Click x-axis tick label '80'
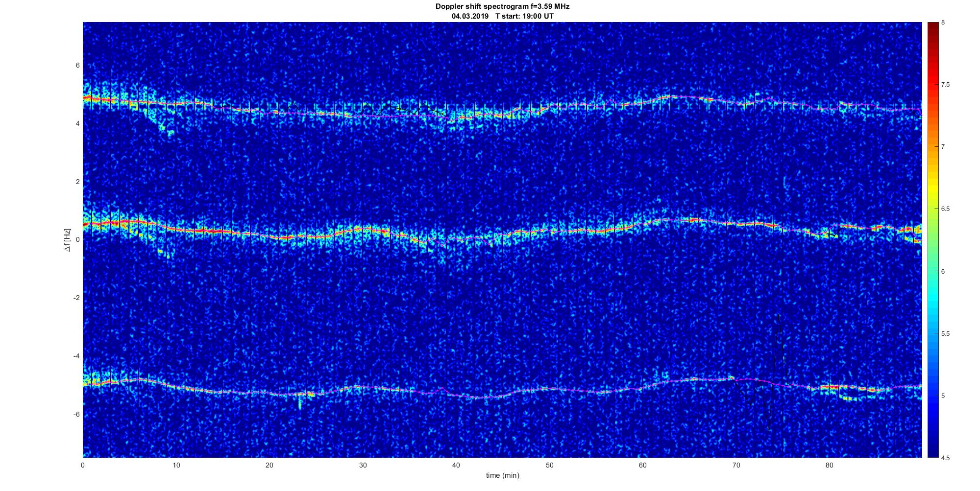This screenshot has height=491, width=980. coord(829,465)
